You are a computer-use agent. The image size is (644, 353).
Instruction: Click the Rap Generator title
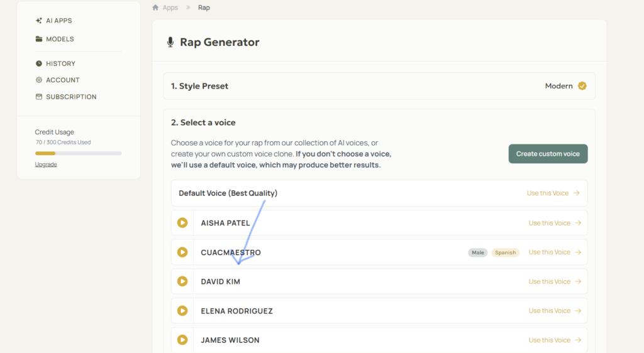click(219, 42)
